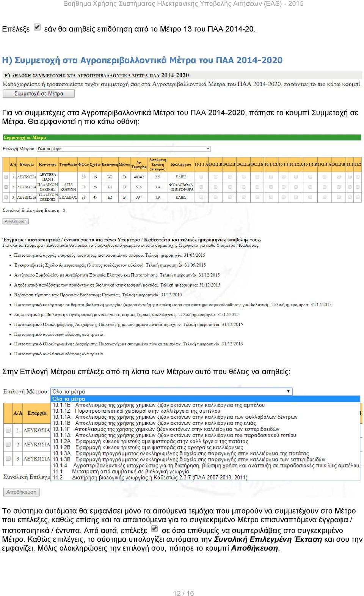Viewport: 364px width, 596px height.
Task: Click bullet 'Αποδεικτικό παράδοσης των προϊόντων σε βιολογική κτηνοτροφική μονάδα'
Action: pyautogui.click(x=117, y=285)
